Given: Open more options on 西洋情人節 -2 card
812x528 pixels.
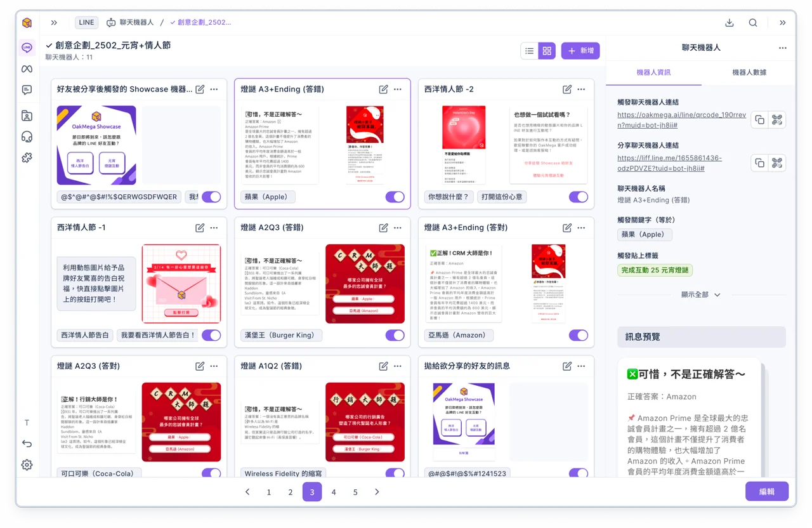Looking at the screenshot, I should pyautogui.click(x=581, y=89).
